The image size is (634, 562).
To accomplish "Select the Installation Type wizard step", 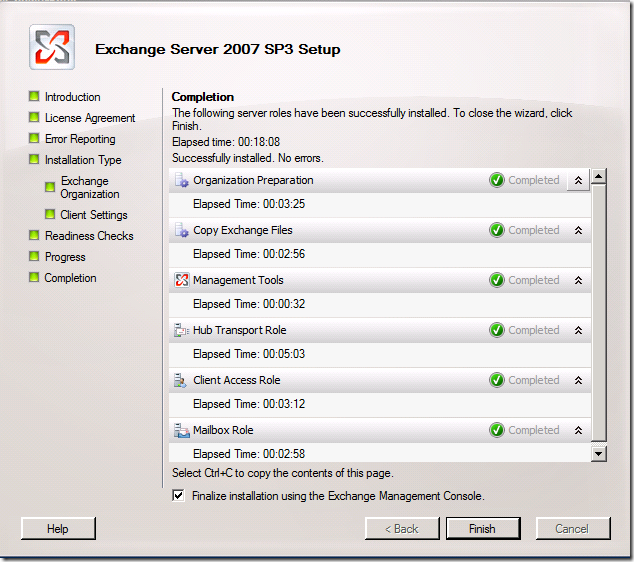I will pyautogui.click(x=83, y=160).
